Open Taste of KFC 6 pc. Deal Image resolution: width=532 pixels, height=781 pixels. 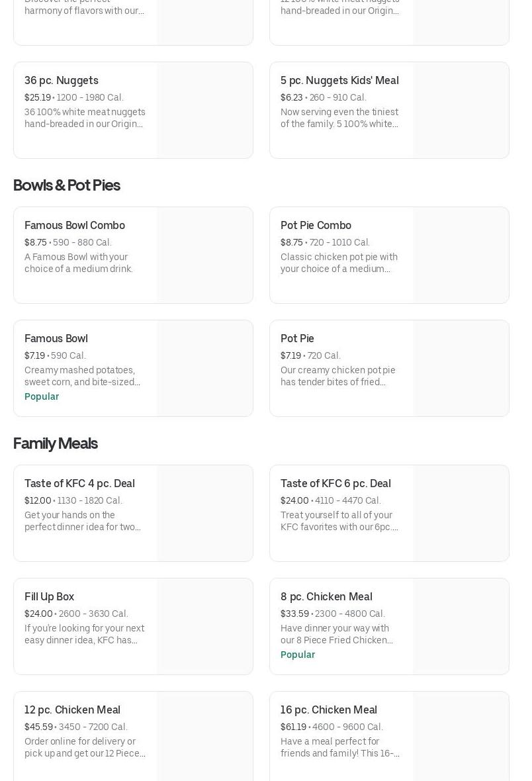pyautogui.click(x=335, y=484)
